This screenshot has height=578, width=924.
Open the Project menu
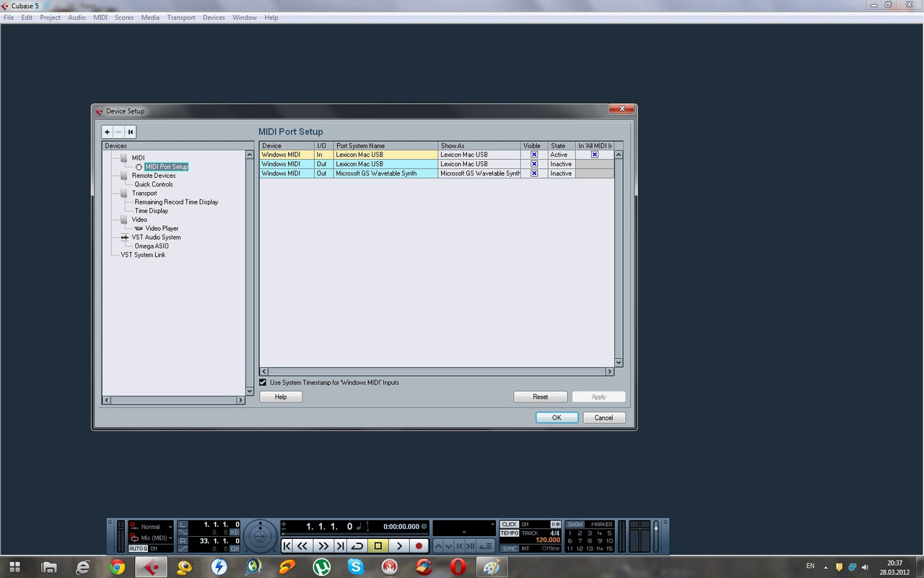click(x=51, y=17)
